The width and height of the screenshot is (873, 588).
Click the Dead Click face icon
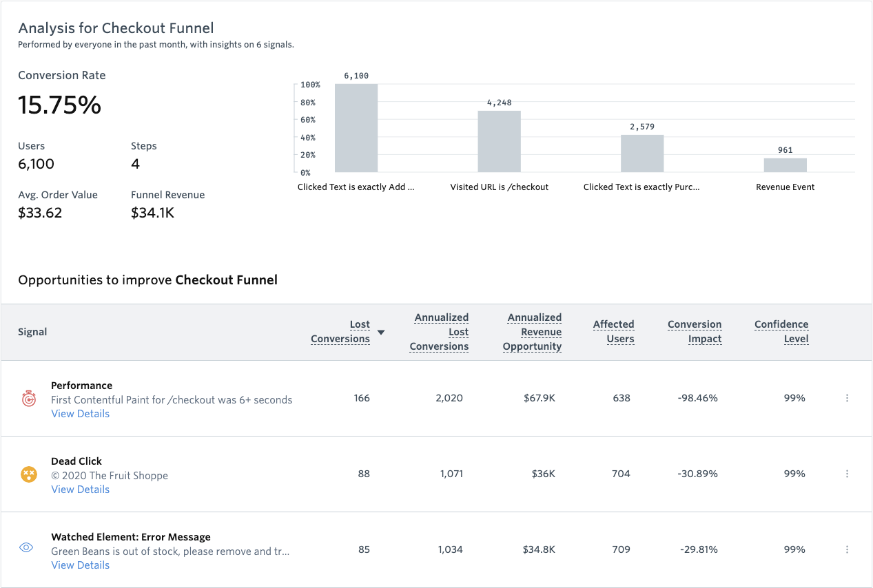[28, 474]
